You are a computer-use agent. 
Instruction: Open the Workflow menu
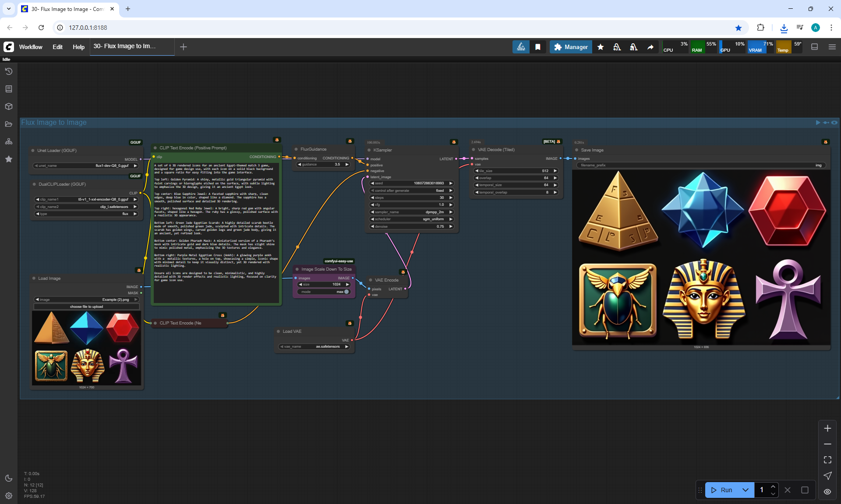pos(31,47)
